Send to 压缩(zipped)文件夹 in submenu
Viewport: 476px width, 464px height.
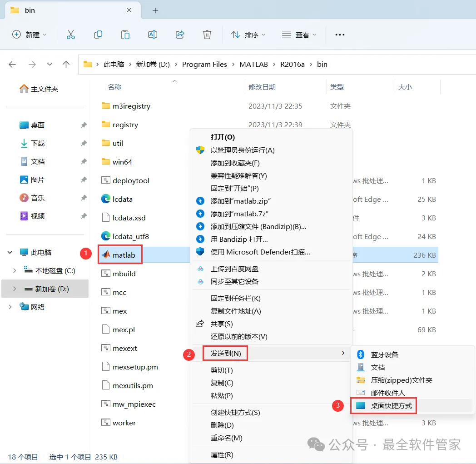402,380
